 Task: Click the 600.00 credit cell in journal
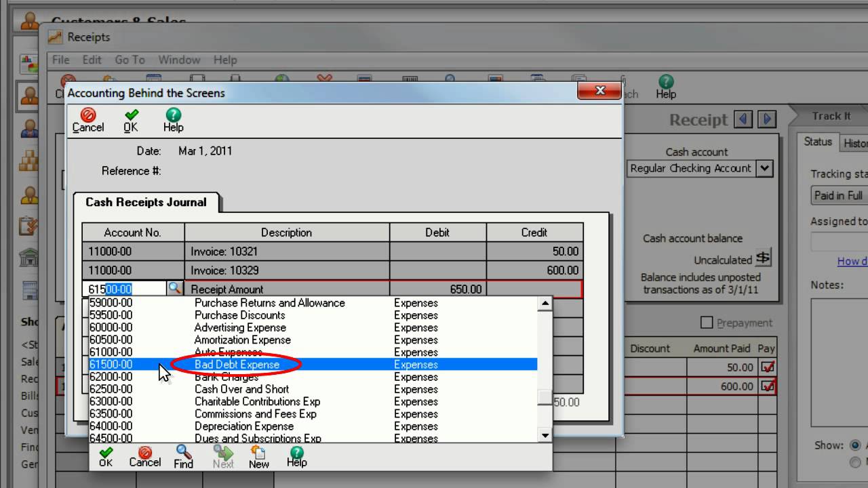coord(535,270)
